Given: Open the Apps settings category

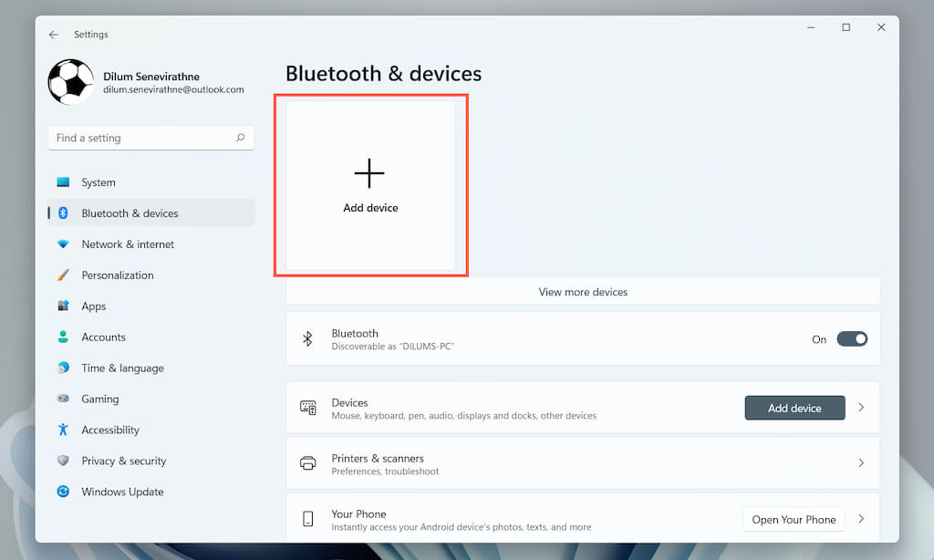Looking at the screenshot, I should (x=151, y=306).
